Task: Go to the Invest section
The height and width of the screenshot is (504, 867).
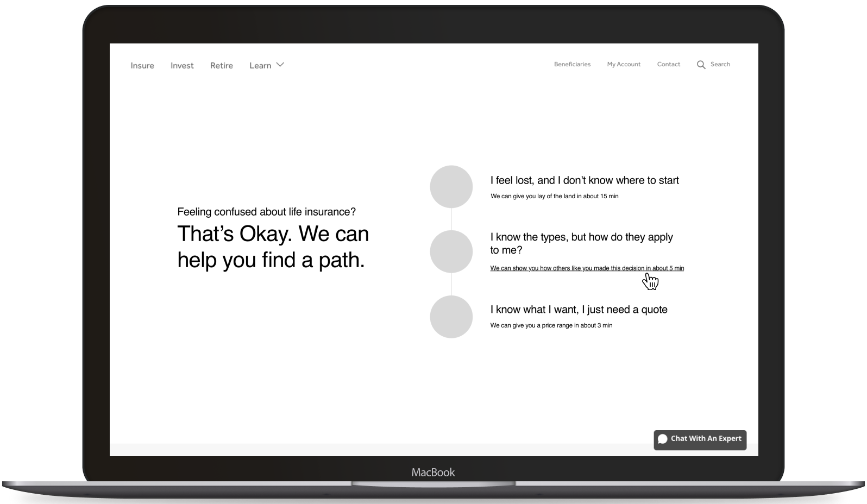Action: coord(182,66)
